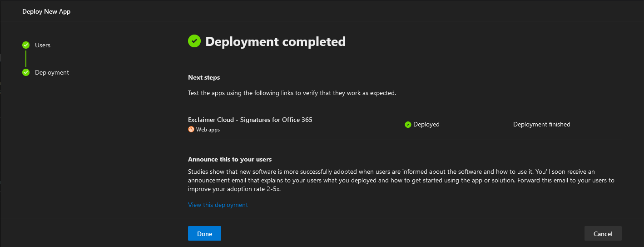Click the green line connecting the steps
The height and width of the screenshot is (247, 644).
[x=26, y=59]
